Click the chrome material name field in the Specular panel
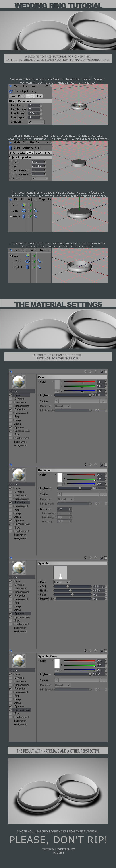Viewport: 116px width, 868px height. 22,577
